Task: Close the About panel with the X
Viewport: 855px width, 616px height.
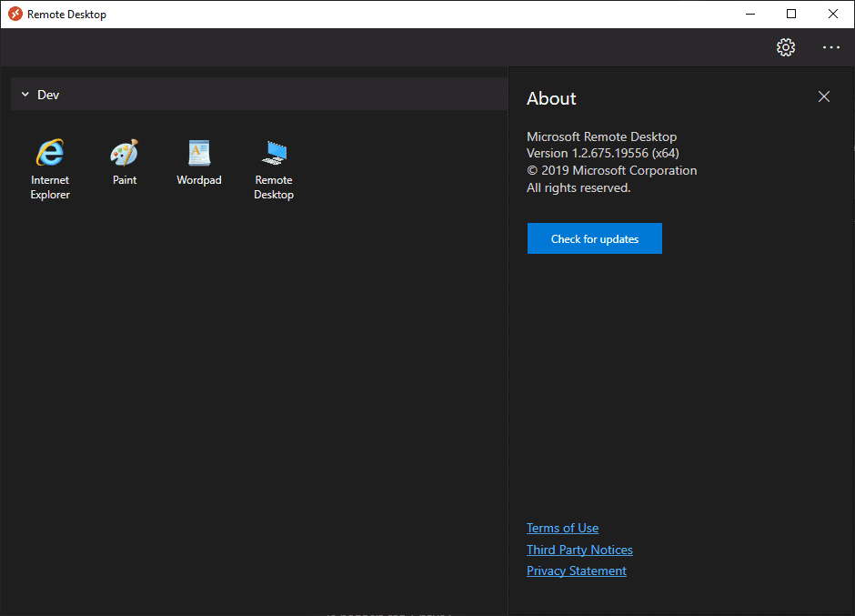Action: [x=824, y=96]
